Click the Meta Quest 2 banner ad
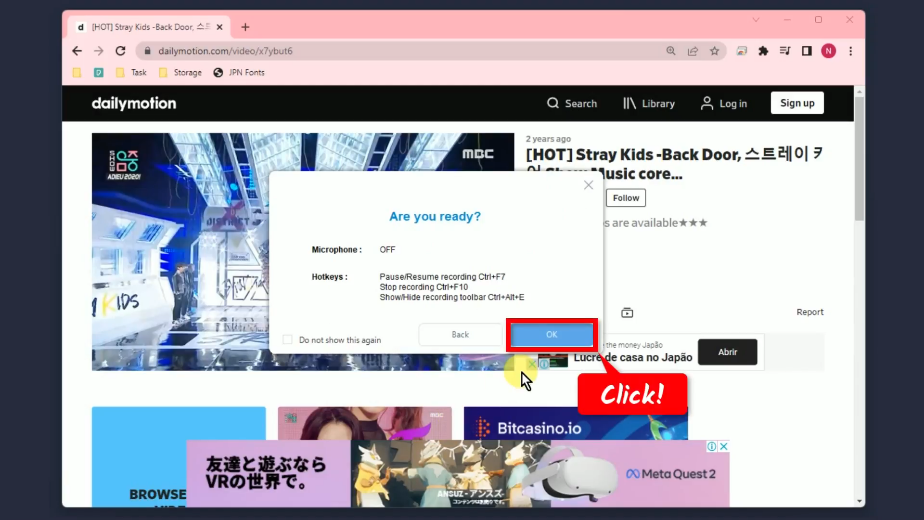 coord(458,473)
